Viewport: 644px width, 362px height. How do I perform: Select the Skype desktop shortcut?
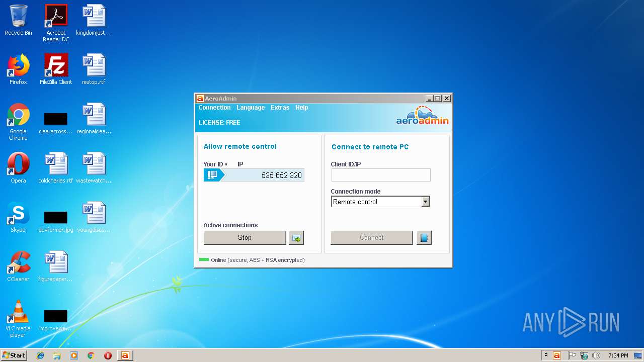pos(18,217)
